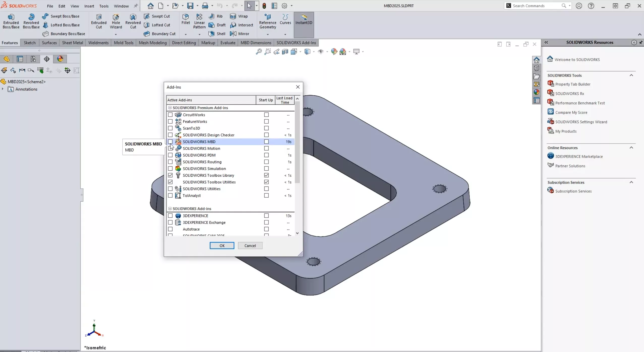Select the Extruded Boss/Base tool

11,21
